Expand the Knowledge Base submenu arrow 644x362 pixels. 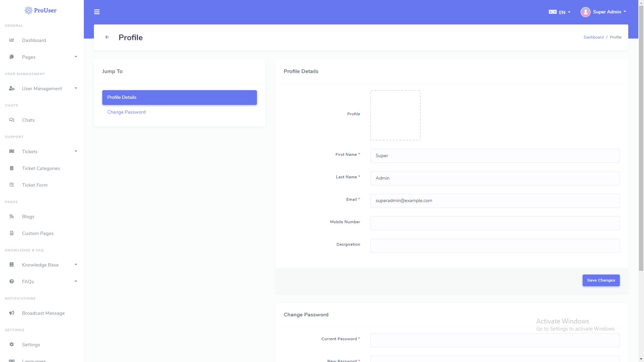click(76, 264)
